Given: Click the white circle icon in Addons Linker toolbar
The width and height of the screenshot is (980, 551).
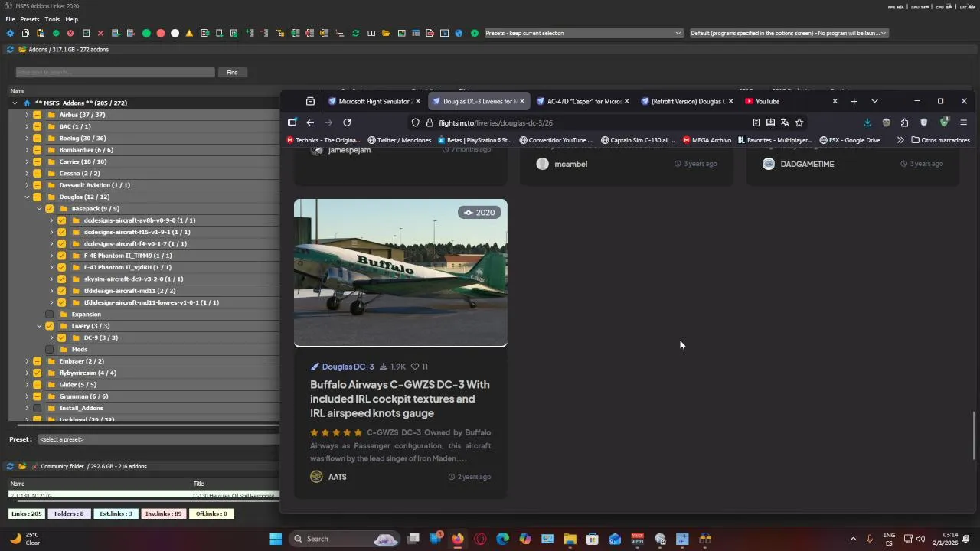Looking at the screenshot, I should click(175, 33).
